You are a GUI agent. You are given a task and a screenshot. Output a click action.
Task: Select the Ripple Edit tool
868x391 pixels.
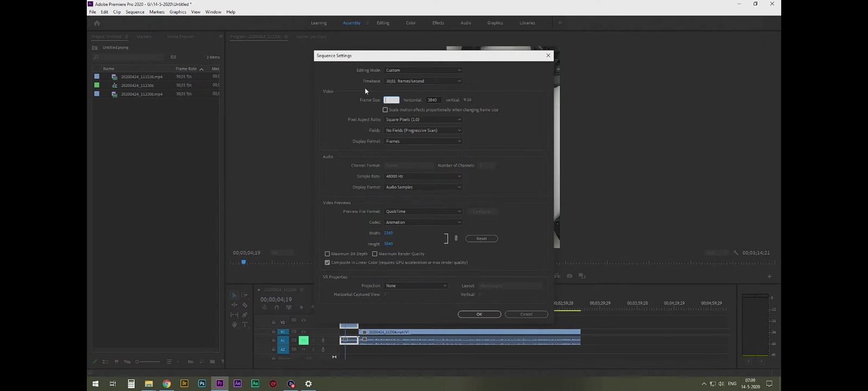(234, 305)
